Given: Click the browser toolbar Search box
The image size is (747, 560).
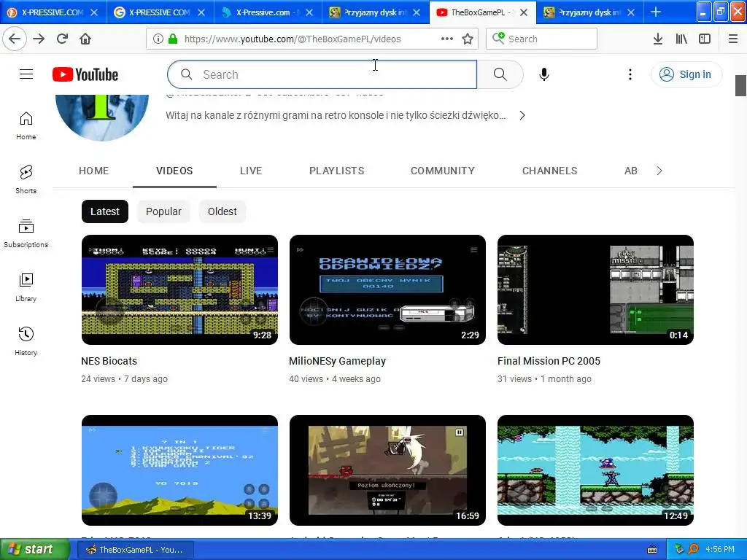Looking at the screenshot, I should tap(541, 39).
